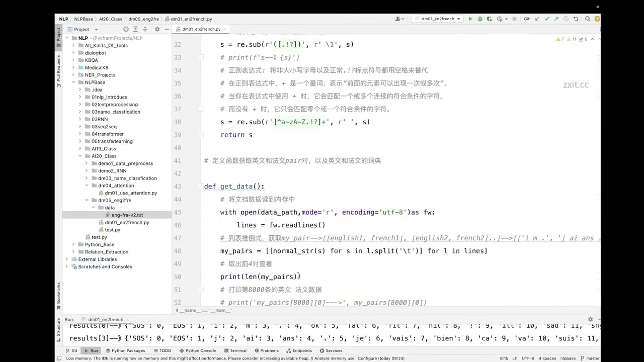Collapse the AI20_Class folder
Image resolution: width=644 pixels, height=362 pixels.
(80, 156)
